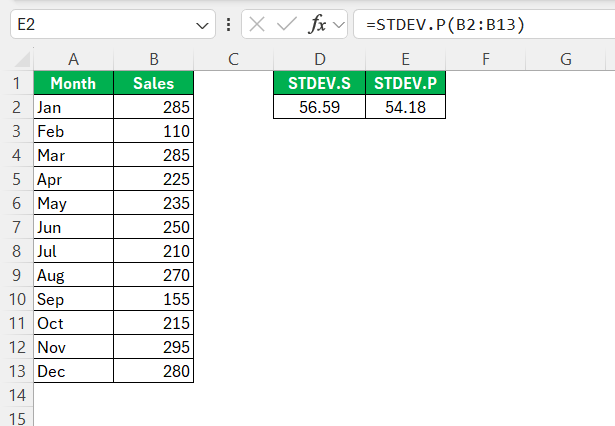Select the Jul cell
615x426 pixels.
tap(73, 251)
